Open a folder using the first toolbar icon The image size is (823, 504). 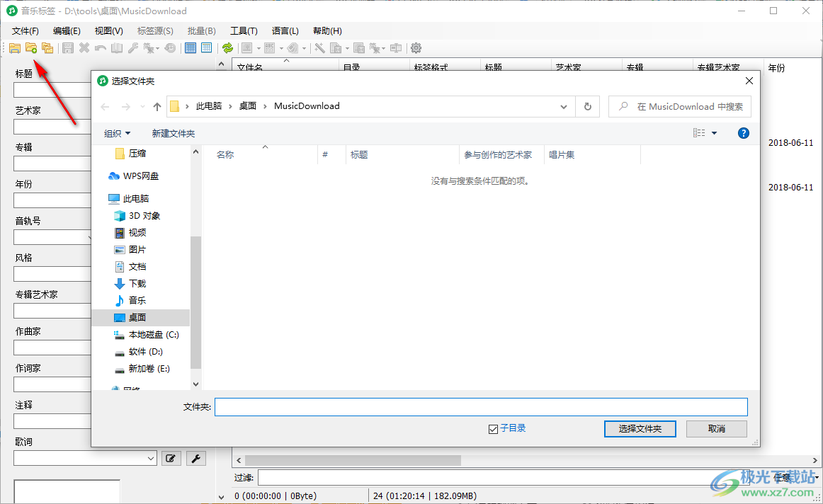click(x=15, y=47)
